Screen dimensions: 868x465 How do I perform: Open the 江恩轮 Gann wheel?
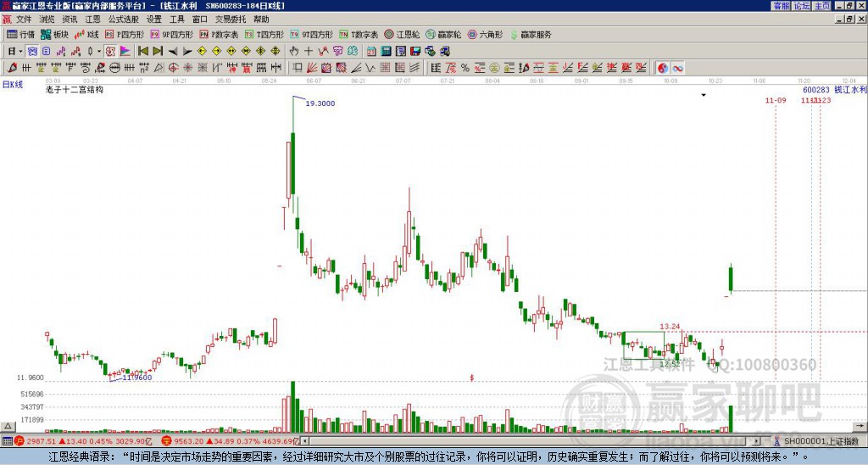[x=402, y=34]
